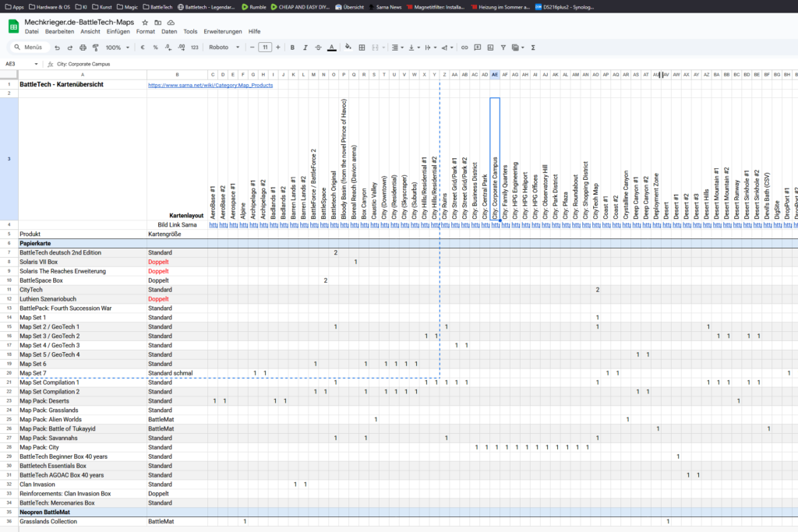Click the Merge cells icon

click(x=375, y=48)
